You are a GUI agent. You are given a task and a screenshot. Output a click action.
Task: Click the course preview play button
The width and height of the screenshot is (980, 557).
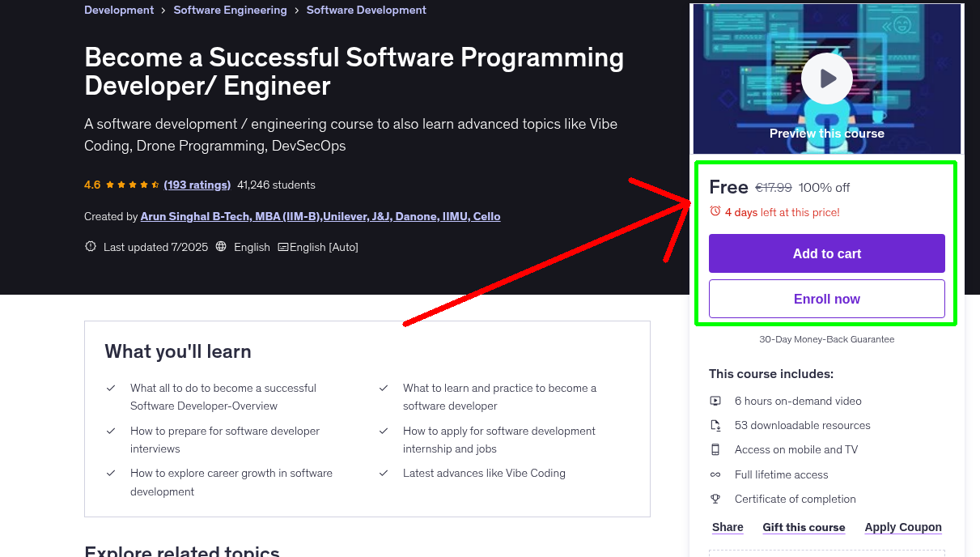click(826, 78)
